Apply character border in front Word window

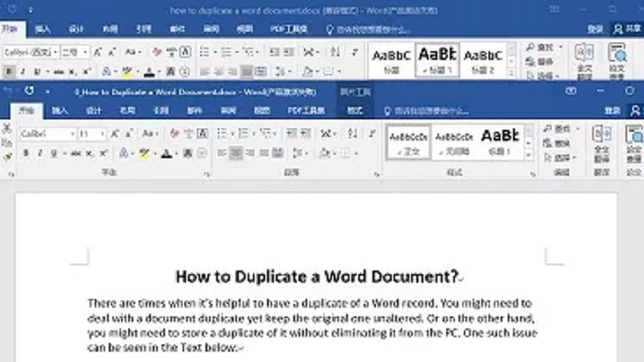[x=202, y=134]
